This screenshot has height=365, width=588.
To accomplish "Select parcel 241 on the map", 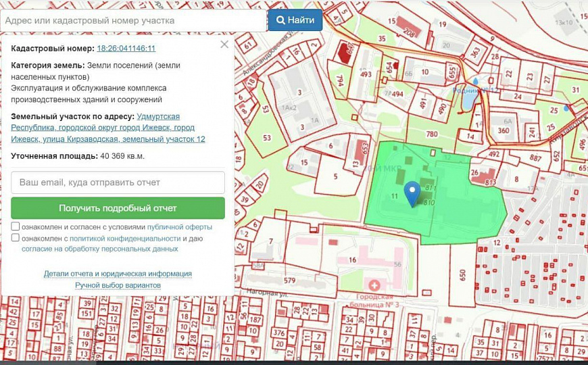I will [x=532, y=132].
